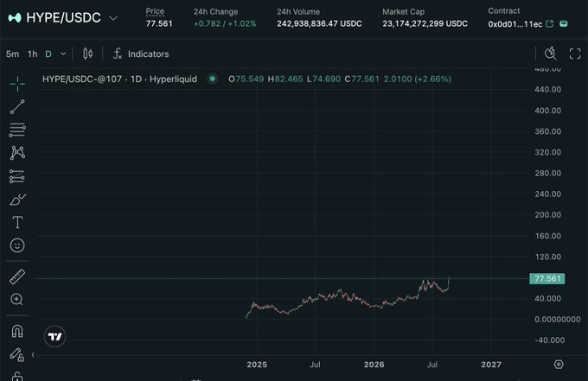Open chart settings gear icon

(x=559, y=365)
